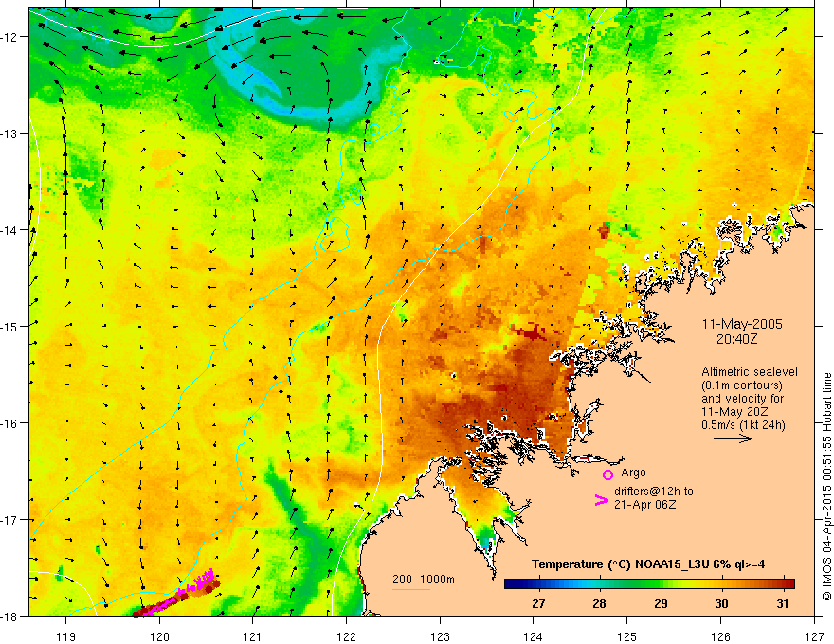834x644 pixels.
Task: Click the latitude axis label -17
Action: click(10, 520)
